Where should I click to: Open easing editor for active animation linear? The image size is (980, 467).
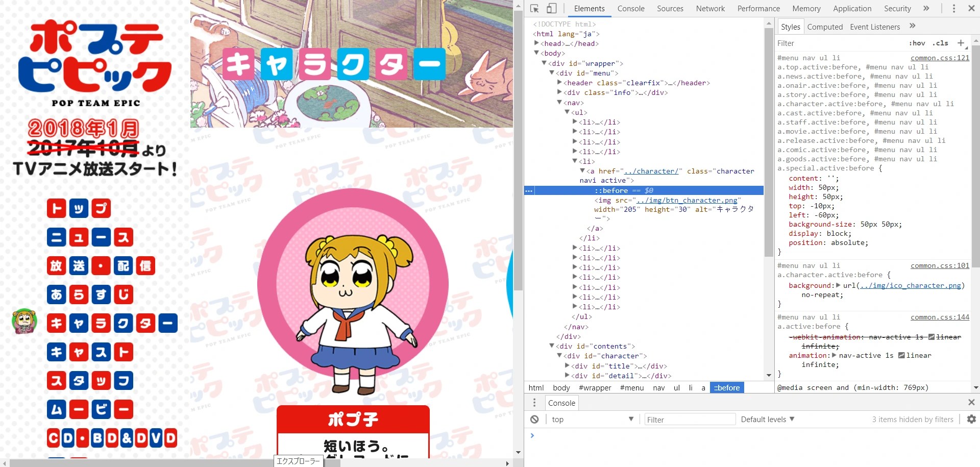pyautogui.click(x=901, y=355)
